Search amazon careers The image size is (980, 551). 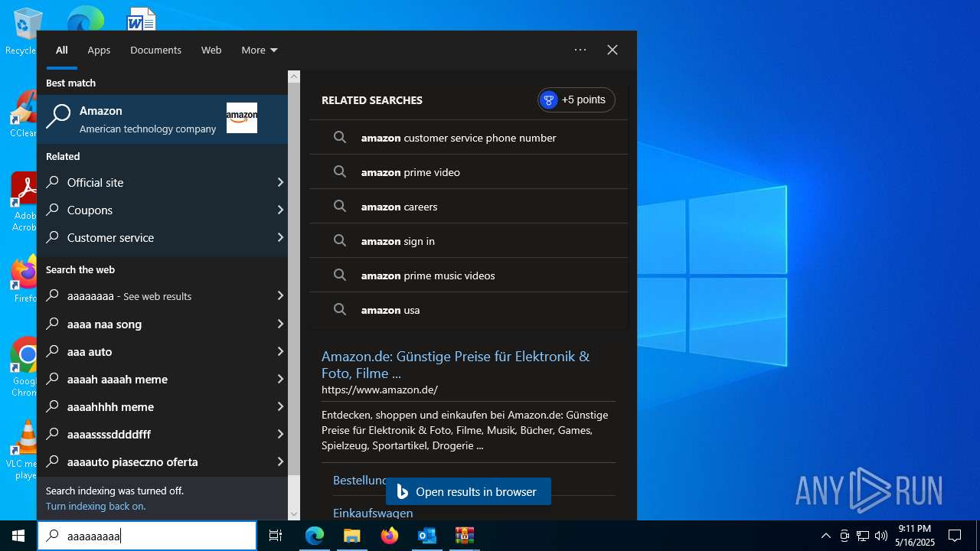tap(469, 207)
